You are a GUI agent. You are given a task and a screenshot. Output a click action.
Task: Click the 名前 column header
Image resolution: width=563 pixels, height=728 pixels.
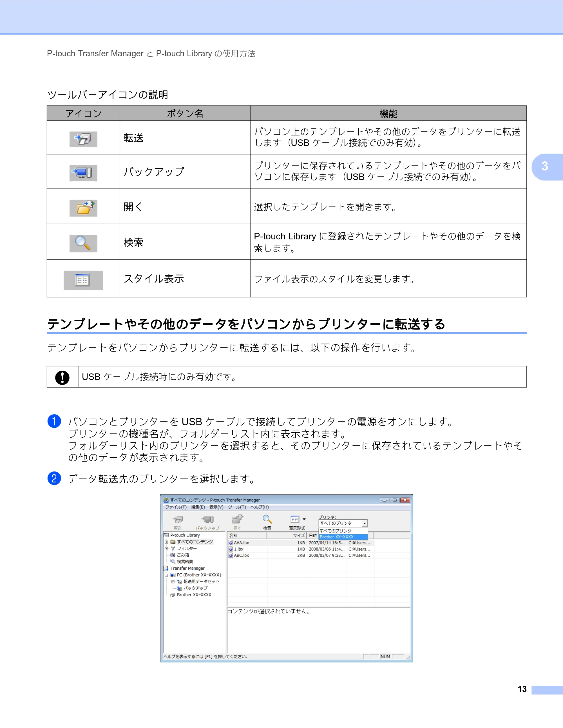[x=247, y=536]
